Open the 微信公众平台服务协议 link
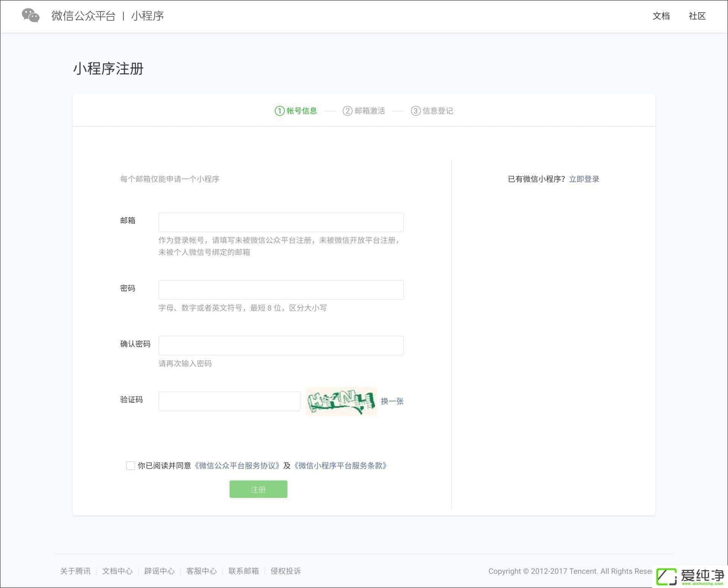Image resolution: width=728 pixels, height=588 pixels. pyautogui.click(x=237, y=466)
